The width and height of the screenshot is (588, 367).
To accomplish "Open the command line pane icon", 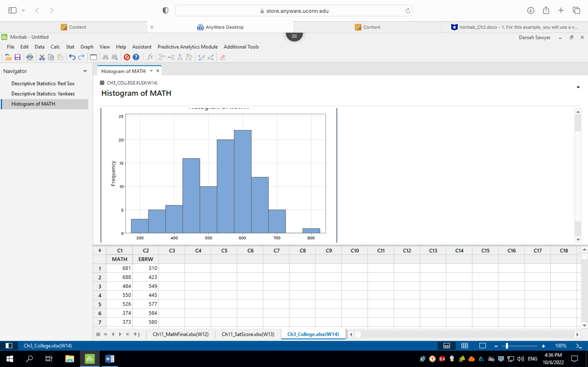I will click(x=579, y=346).
